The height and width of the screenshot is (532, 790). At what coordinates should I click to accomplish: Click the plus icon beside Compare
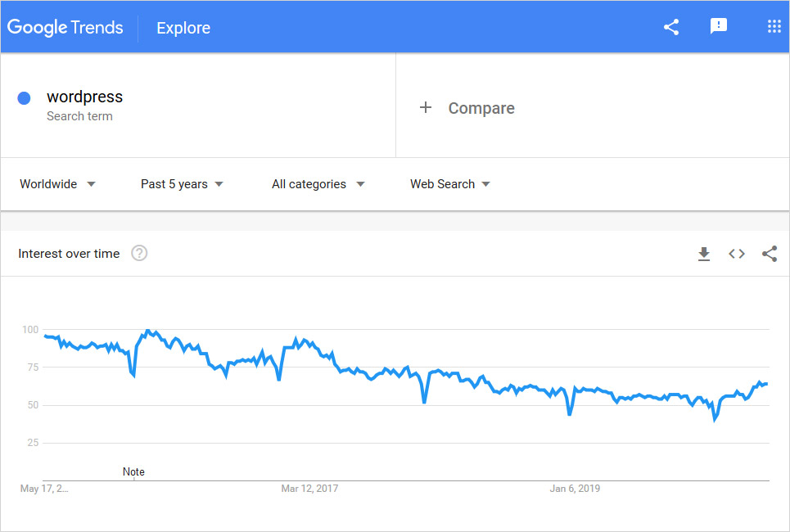point(426,108)
